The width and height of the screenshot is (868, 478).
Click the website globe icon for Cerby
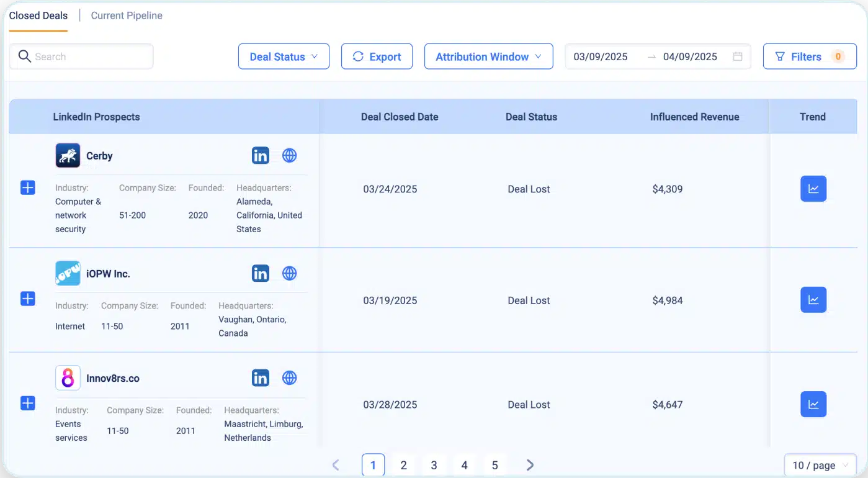coord(289,156)
